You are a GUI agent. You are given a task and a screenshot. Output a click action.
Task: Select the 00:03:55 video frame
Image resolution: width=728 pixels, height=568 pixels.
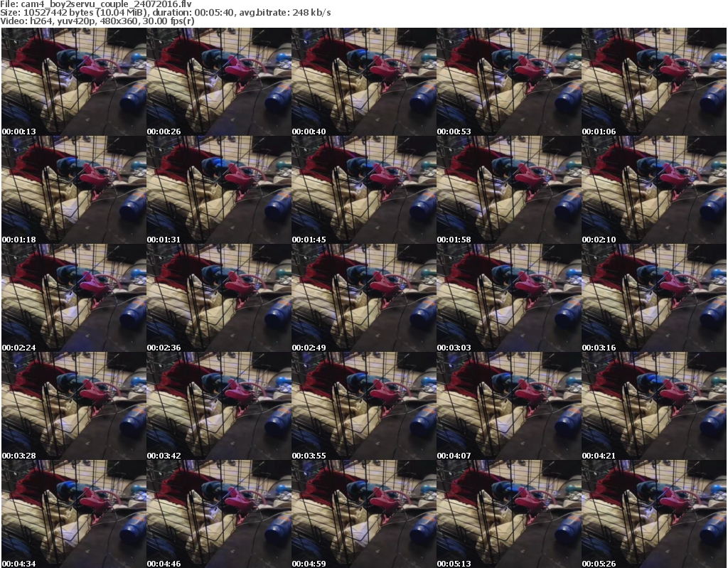coord(363,406)
